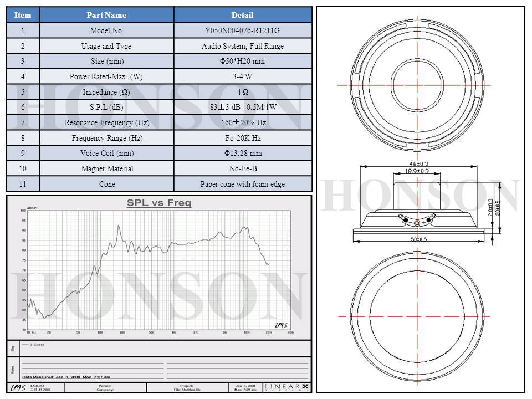The width and height of the screenshot is (532, 399).
Task: Click the LMS logo in bottom-left footer
Action: pos(18,387)
